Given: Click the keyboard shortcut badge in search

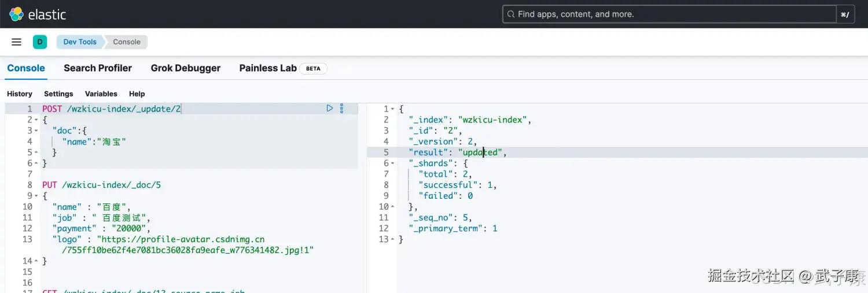Looking at the screenshot, I should [845, 14].
